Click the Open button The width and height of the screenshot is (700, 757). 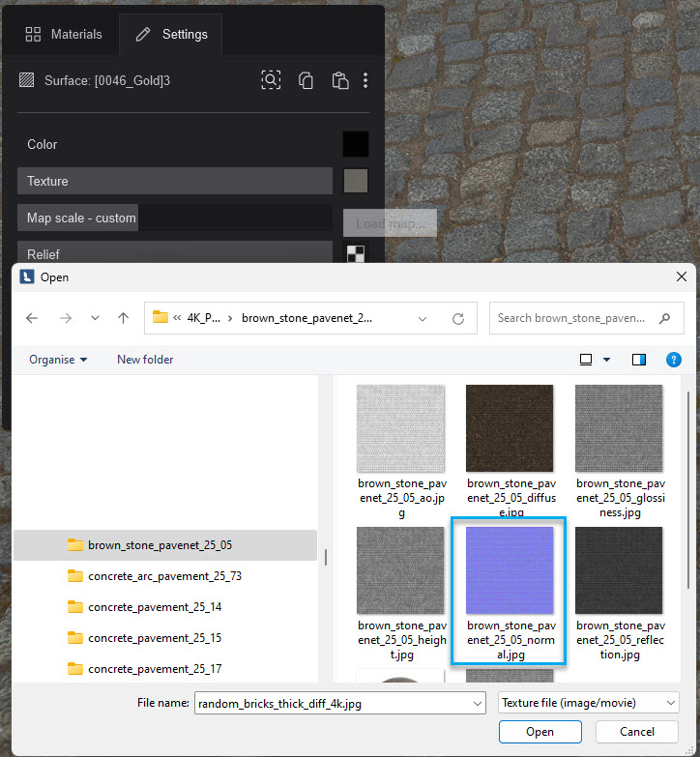540,732
